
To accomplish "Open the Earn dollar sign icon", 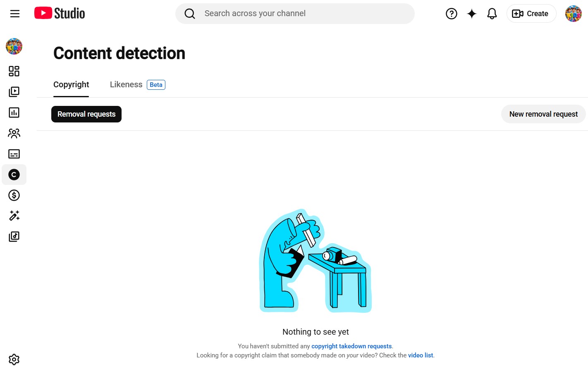I will point(14,195).
